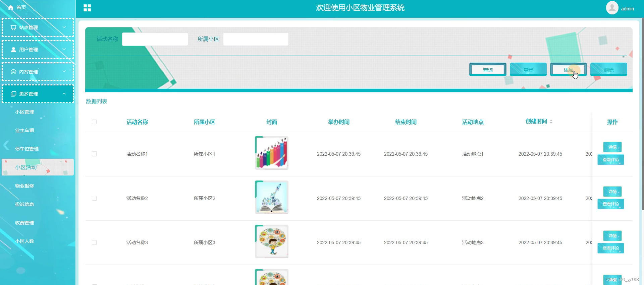The image size is (644, 285).
Task: Click the 操作 column header
Action: click(x=612, y=122)
